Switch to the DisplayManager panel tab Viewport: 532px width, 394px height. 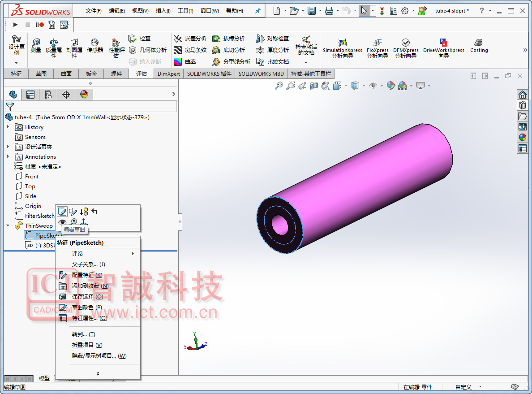click(84, 95)
